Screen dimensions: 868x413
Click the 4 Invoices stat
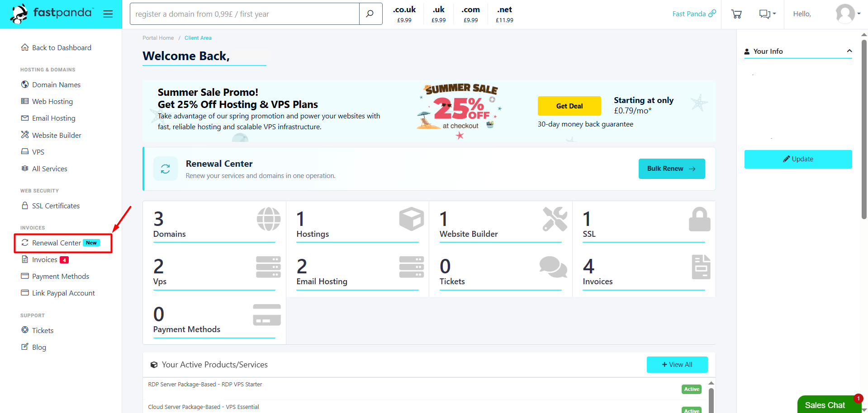tap(644, 272)
